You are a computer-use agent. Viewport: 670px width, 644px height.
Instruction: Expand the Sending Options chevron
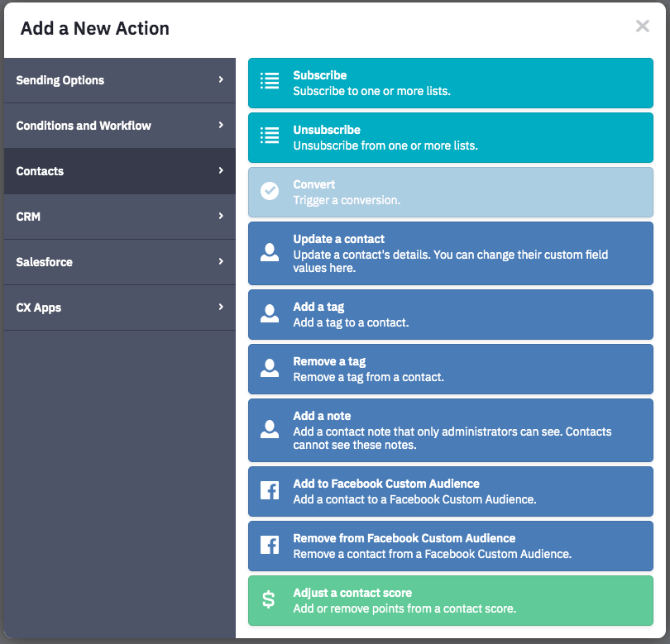coord(221,79)
